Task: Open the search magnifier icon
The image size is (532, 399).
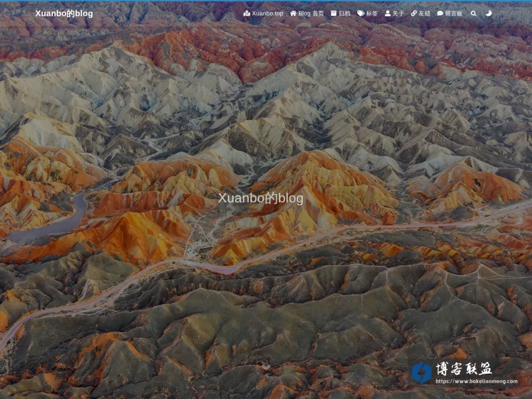Action: [x=473, y=13]
